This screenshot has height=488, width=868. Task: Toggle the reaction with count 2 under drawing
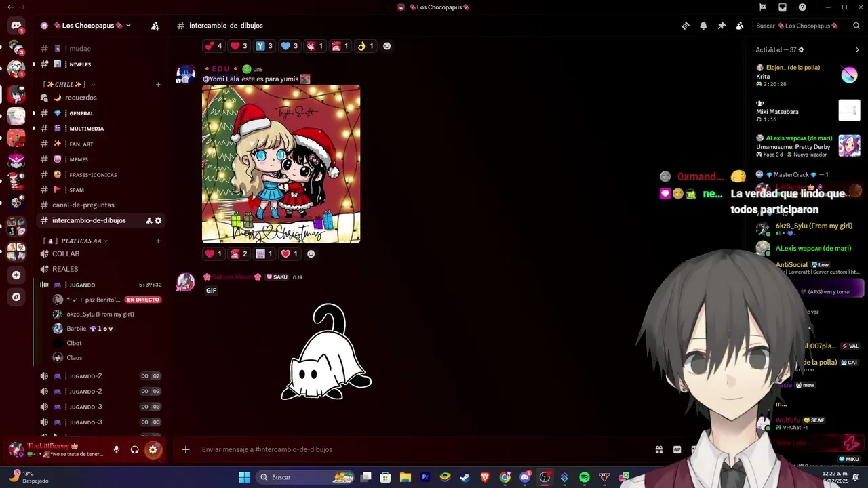click(239, 253)
